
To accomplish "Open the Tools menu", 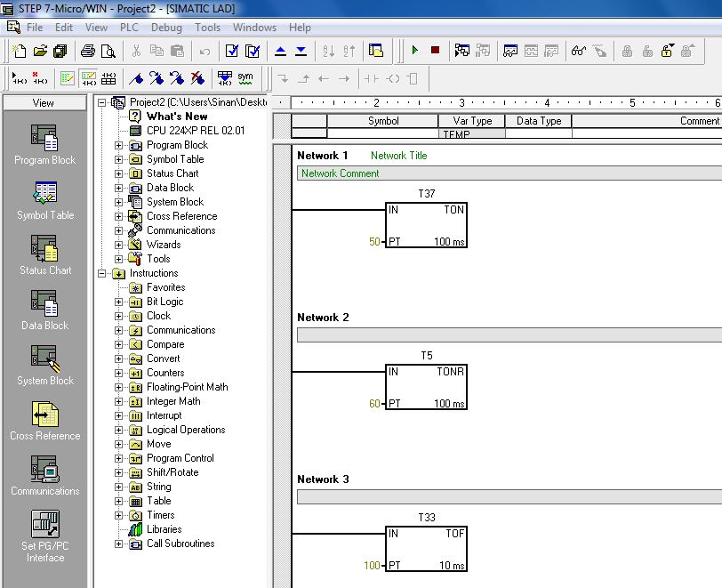I will pyautogui.click(x=207, y=28).
